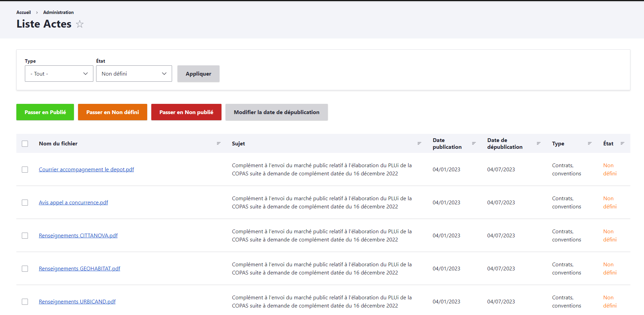This screenshot has height=315, width=644.
Task: Tick checkbox beside Renseignements URBICAND.pdf
Action: [25, 302]
